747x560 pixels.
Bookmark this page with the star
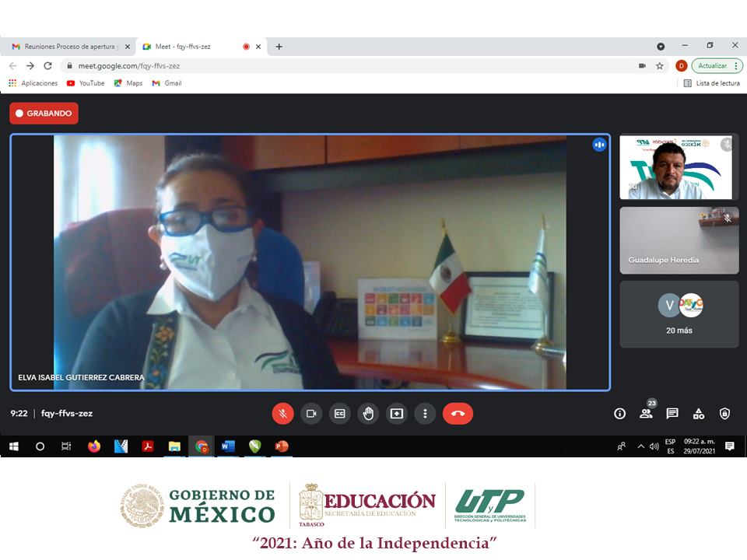pyautogui.click(x=660, y=66)
